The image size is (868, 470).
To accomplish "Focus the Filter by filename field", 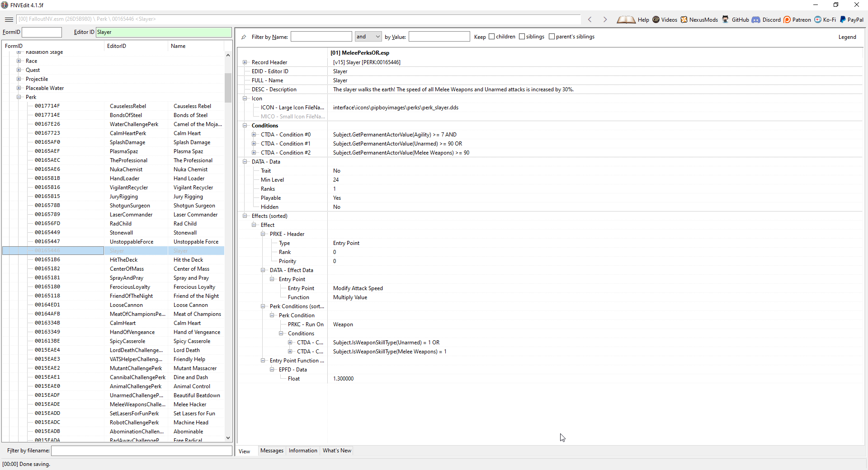I will (142, 451).
